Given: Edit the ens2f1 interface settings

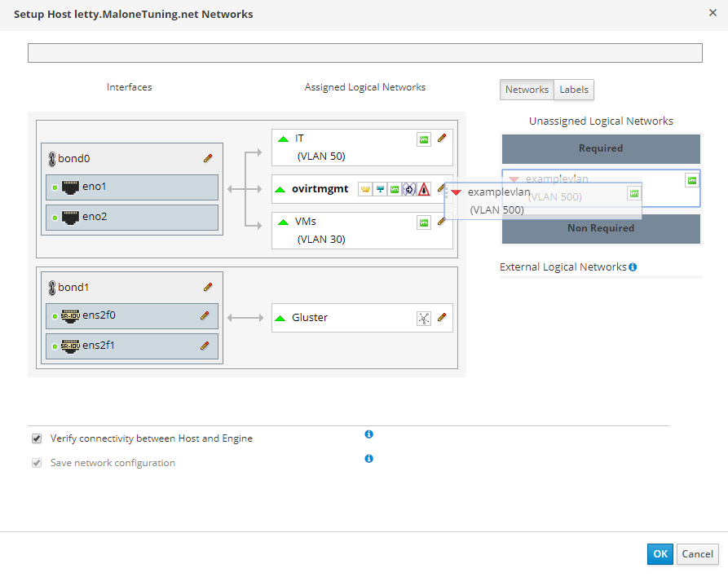Looking at the screenshot, I should [x=205, y=345].
